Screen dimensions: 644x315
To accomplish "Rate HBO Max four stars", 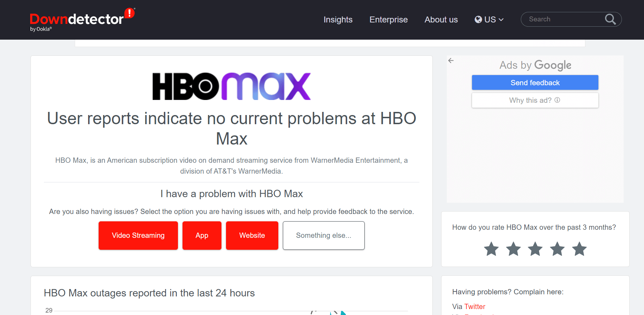I will [x=557, y=249].
